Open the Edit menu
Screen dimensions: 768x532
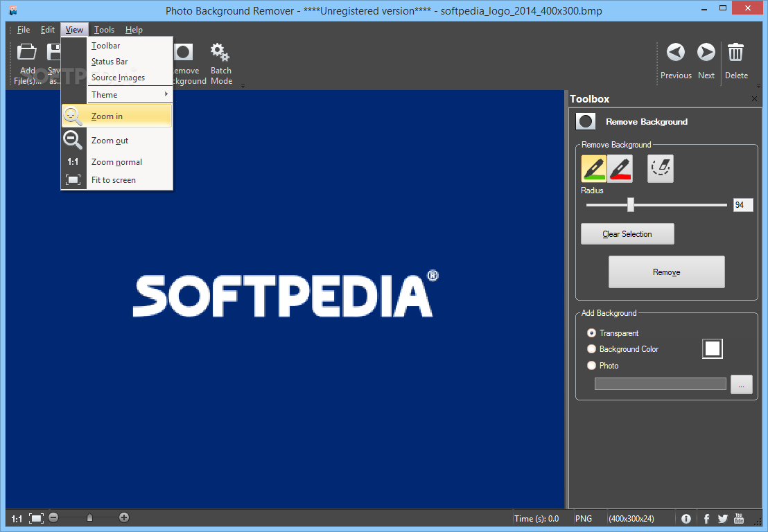pyautogui.click(x=48, y=30)
